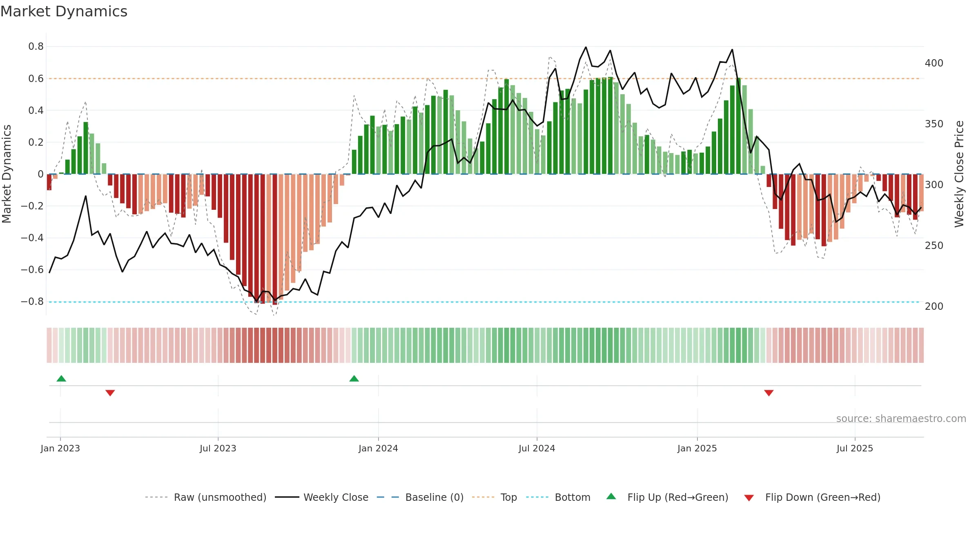980x551 pixels.
Task: Click the 0.8 left axis tick label
Action: (36, 47)
